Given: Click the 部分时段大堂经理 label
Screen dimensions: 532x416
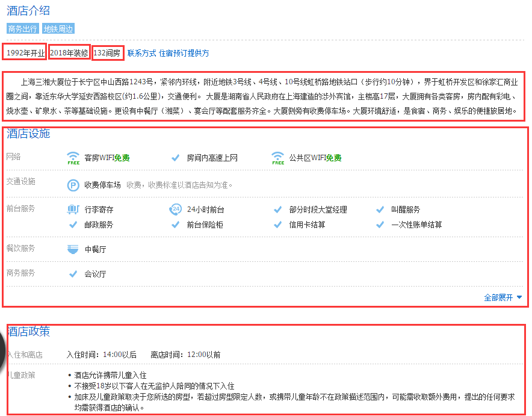Looking at the screenshot, I should [x=318, y=210].
